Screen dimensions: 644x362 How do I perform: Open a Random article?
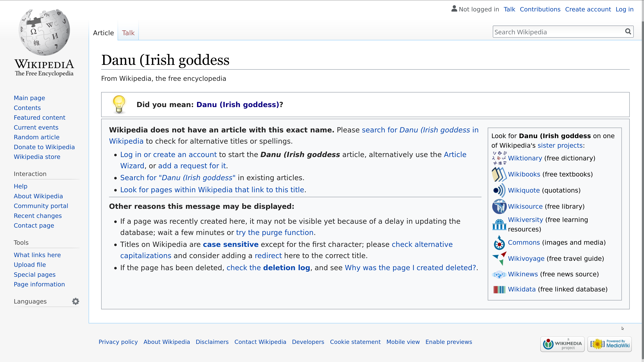37,137
